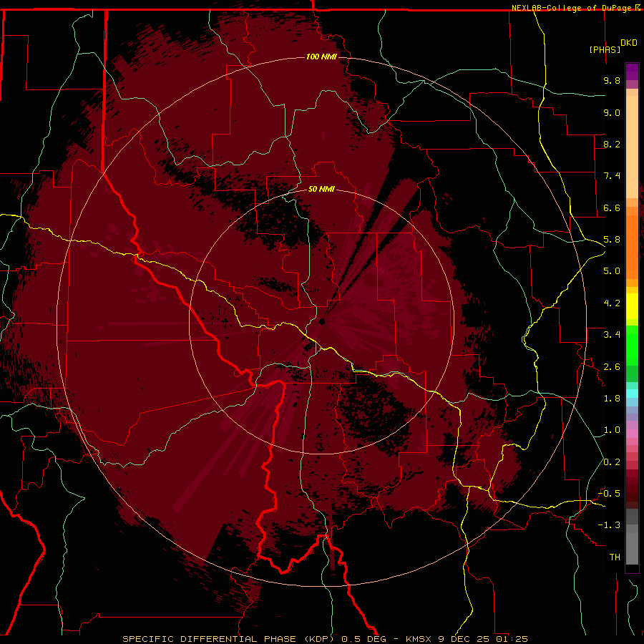644x644 pixels.
Task: Click the '9 DEC 25 01:25' timestamp
Action: (482, 639)
